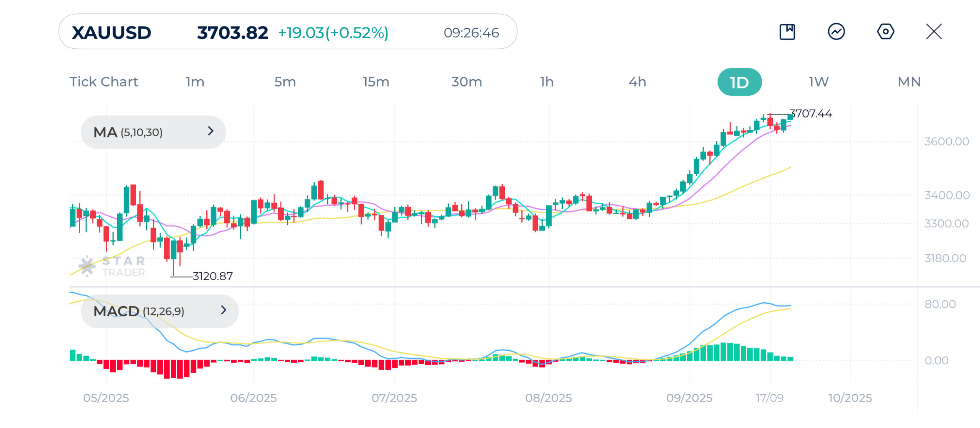The image size is (980, 428).
Task: Click the MACD 0.00 axis label
Action: coord(936,361)
